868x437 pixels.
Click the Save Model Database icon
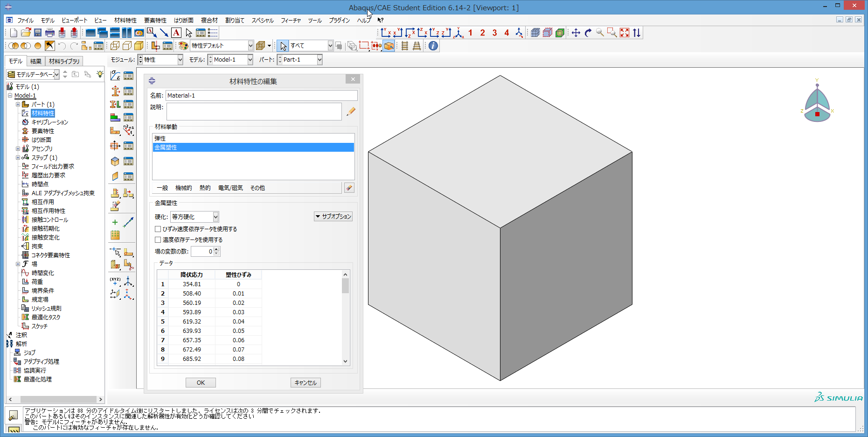pyautogui.click(x=38, y=33)
